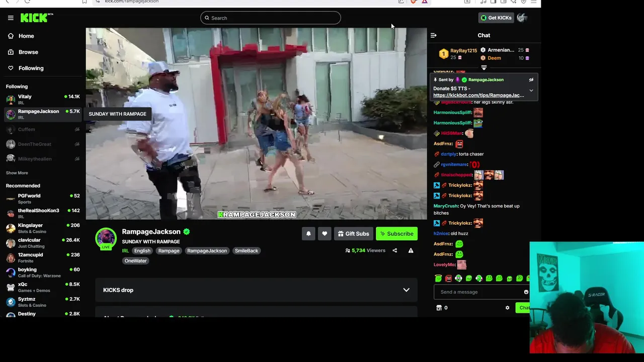Open Vitaly's channel in Following list
This screenshot has width=644, height=362.
[43, 99]
